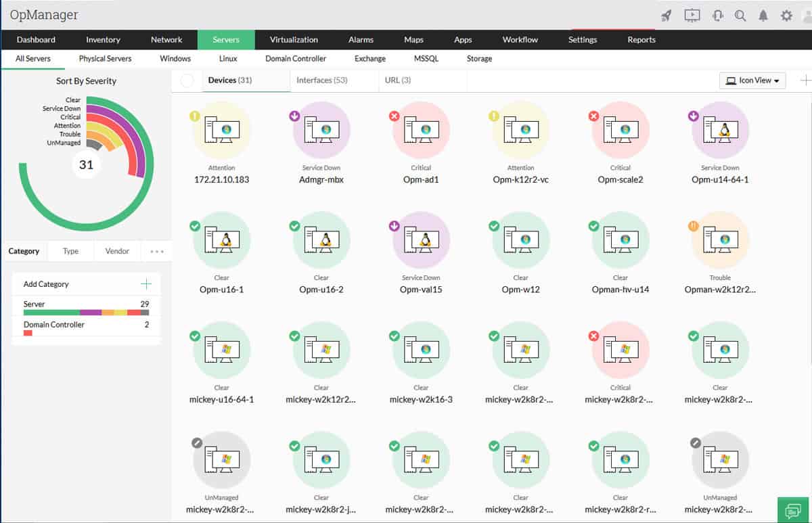This screenshot has height=523, width=812.
Task: Open the Reports menu
Action: [641, 39]
